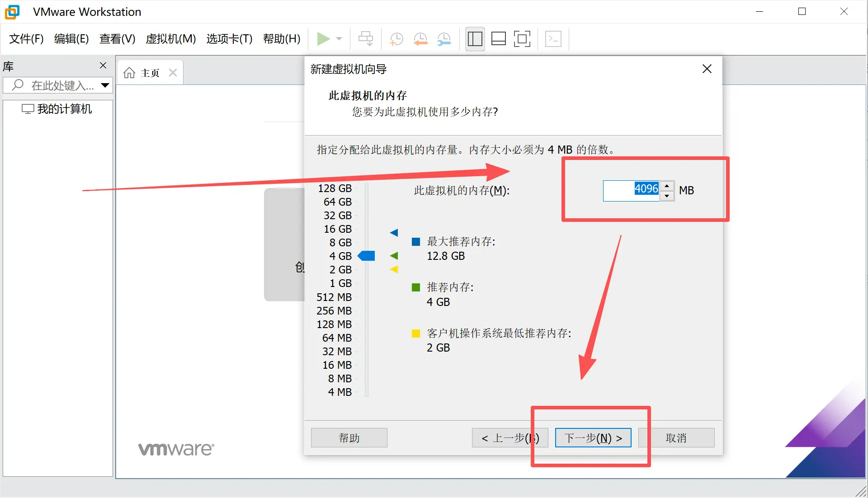
Task: Proceed with the 下一步(N) button
Action: pyautogui.click(x=593, y=437)
